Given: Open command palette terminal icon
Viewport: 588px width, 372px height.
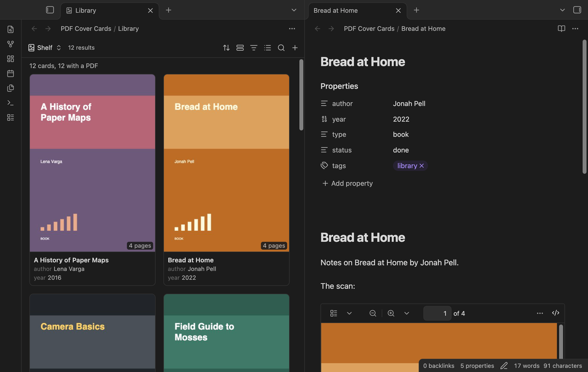Looking at the screenshot, I should coord(10,103).
